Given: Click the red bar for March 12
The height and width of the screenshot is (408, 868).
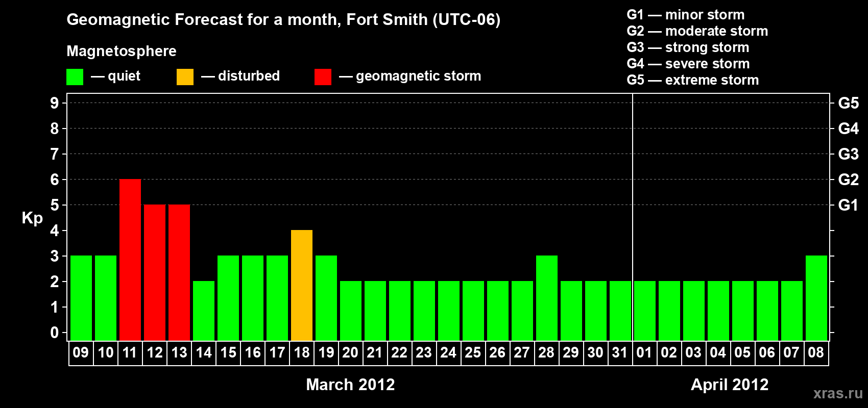Looking at the screenshot, I should tap(155, 273).
